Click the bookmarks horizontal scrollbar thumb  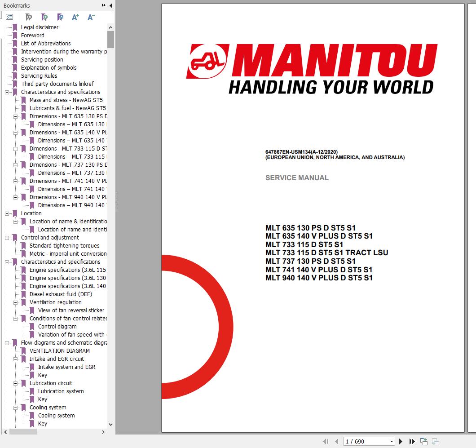(x=23, y=431)
